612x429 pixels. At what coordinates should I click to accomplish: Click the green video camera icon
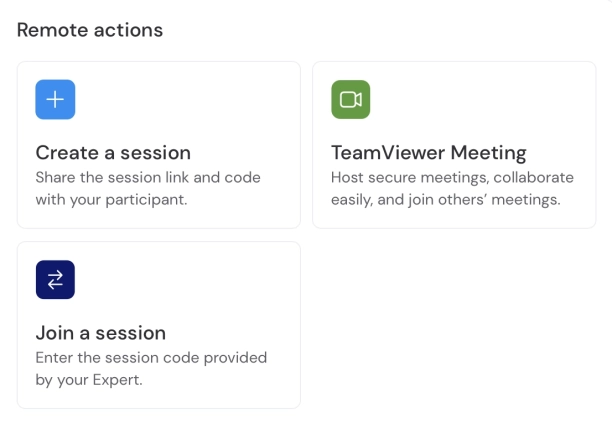350,100
